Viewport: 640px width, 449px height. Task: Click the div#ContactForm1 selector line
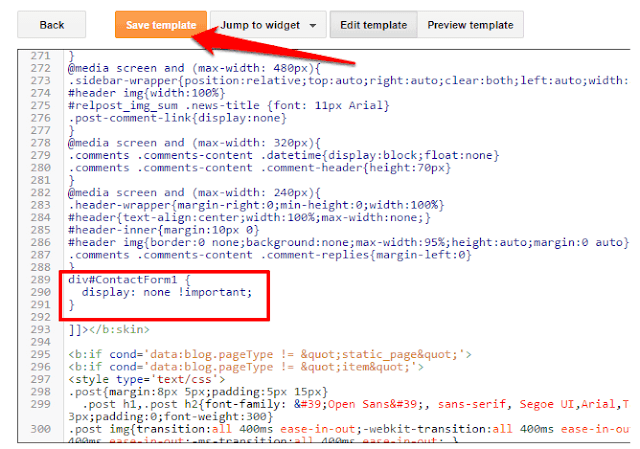pyautogui.click(x=129, y=280)
